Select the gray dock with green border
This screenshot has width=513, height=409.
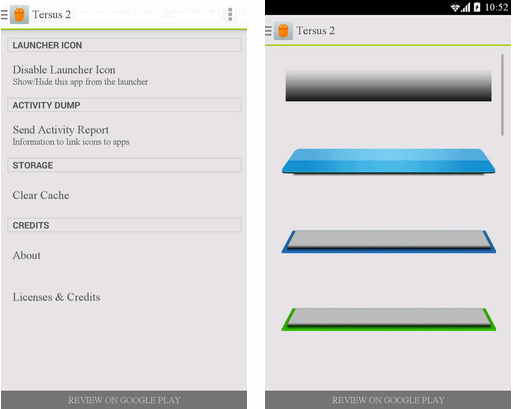click(388, 319)
